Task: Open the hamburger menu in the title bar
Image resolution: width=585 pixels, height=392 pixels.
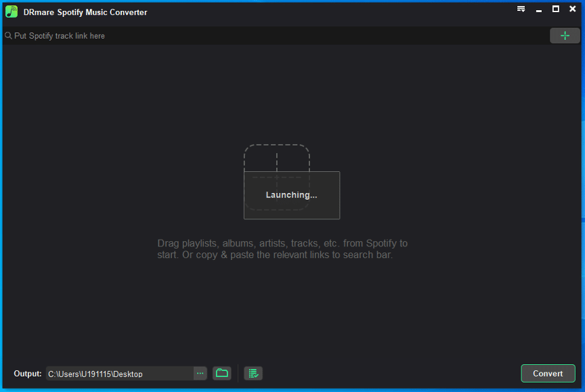Action: [x=521, y=9]
